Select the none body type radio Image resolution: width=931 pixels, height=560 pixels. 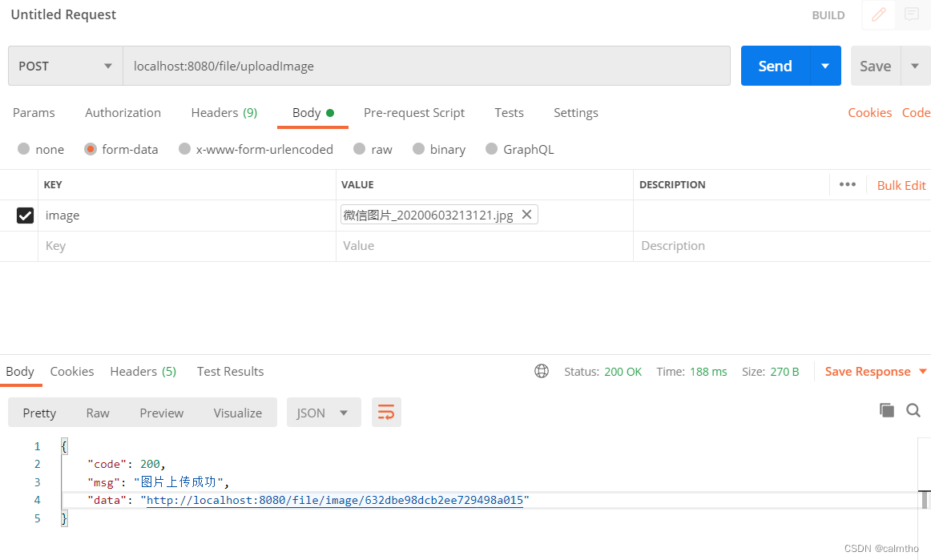24,148
